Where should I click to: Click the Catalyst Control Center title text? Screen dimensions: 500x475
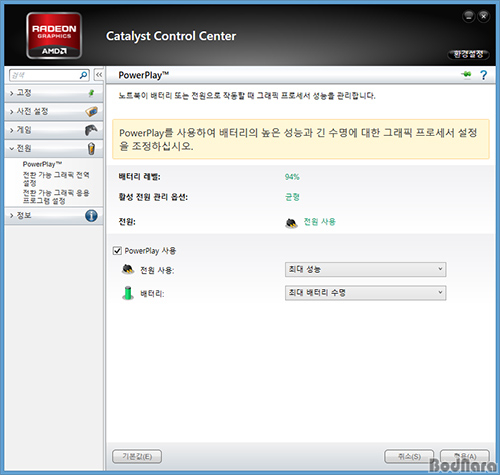click(x=171, y=36)
